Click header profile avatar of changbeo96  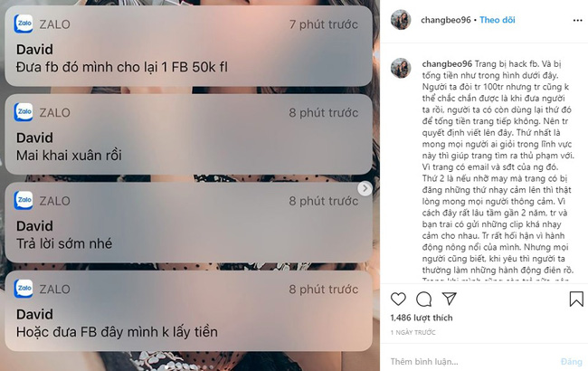401,20
